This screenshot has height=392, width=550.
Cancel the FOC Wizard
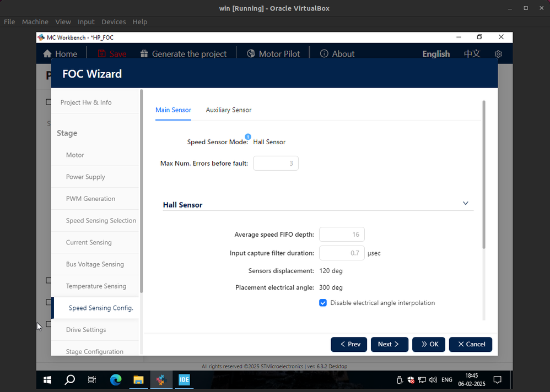pyautogui.click(x=471, y=344)
